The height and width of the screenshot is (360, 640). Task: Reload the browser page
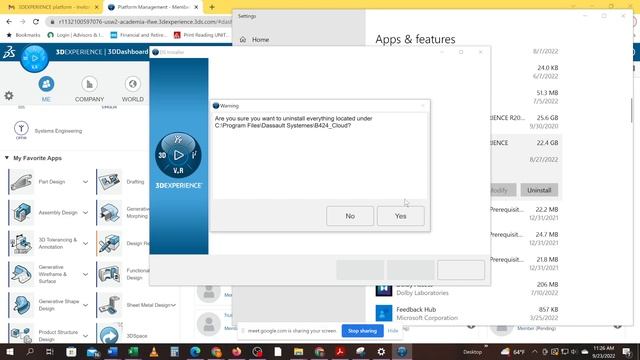36,22
